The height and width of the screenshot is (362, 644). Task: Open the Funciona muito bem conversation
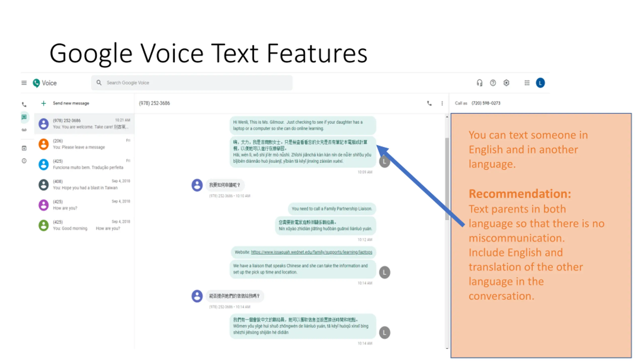[84, 164]
